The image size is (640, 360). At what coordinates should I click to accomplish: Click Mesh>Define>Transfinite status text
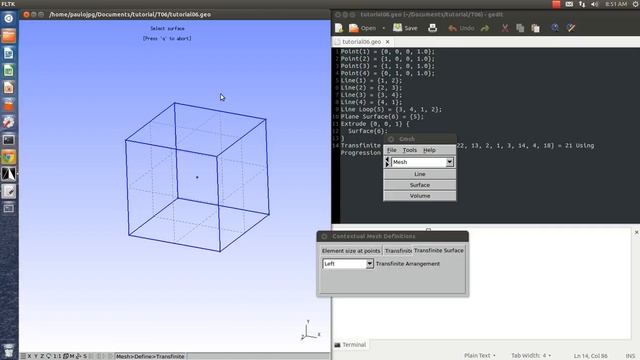[x=150, y=356]
